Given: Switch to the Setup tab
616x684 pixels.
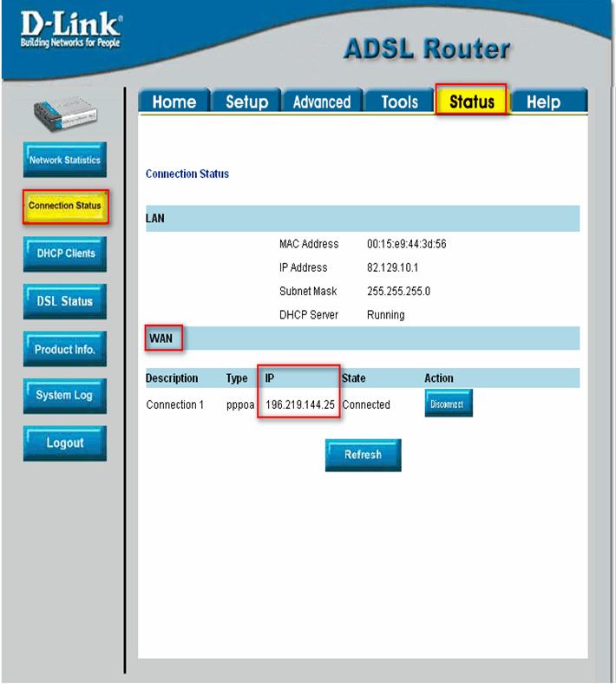Looking at the screenshot, I should coord(246,102).
